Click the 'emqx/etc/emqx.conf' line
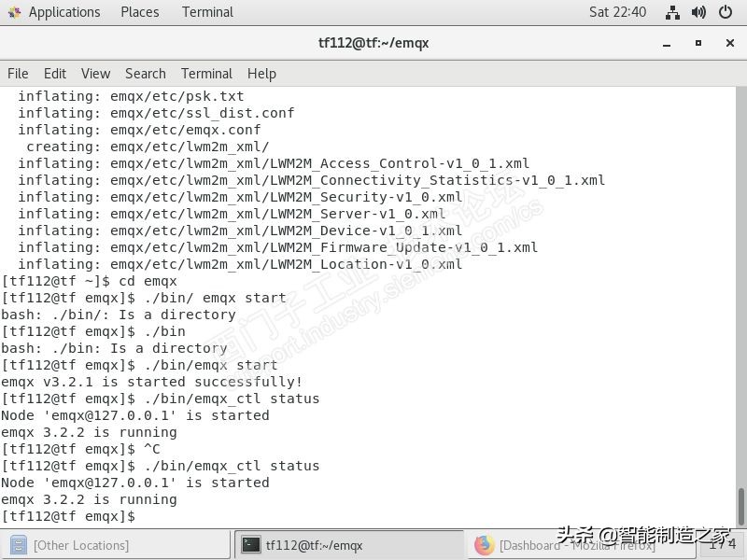The width and height of the screenshot is (747, 560). (139, 130)
